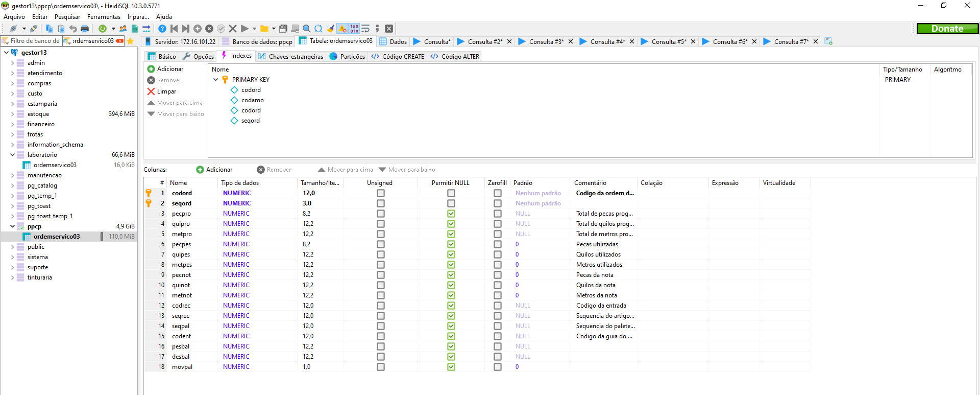The height and width of the screenshot is (395, 980).
Task: Click the Load SQL file folder icon
Action: click(x=264, y=29)
